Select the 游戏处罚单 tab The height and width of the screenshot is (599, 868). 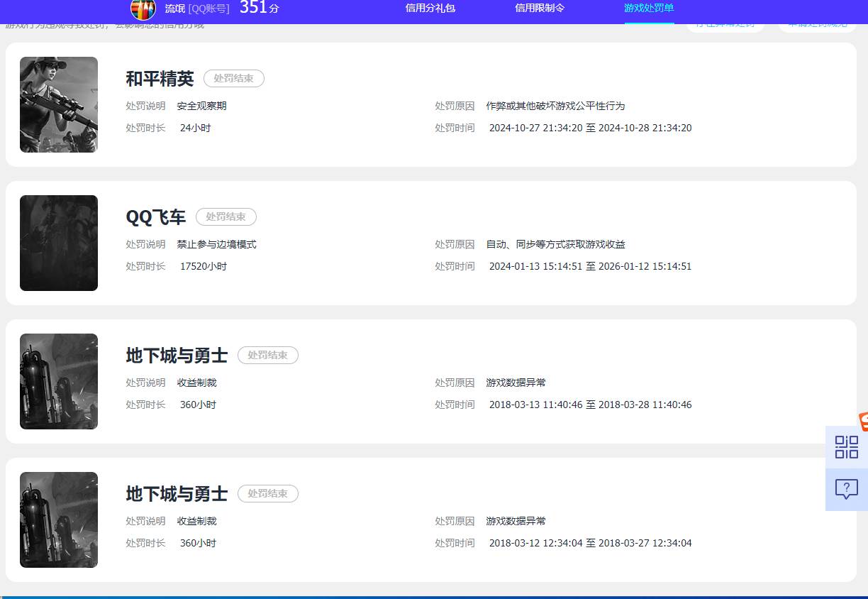tap(649, 9)
